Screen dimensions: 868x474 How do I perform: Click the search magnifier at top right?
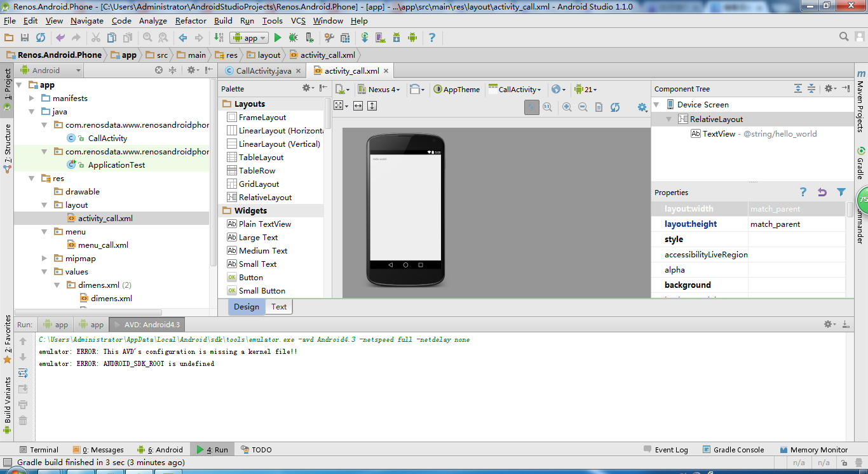[x=844, y=37]
